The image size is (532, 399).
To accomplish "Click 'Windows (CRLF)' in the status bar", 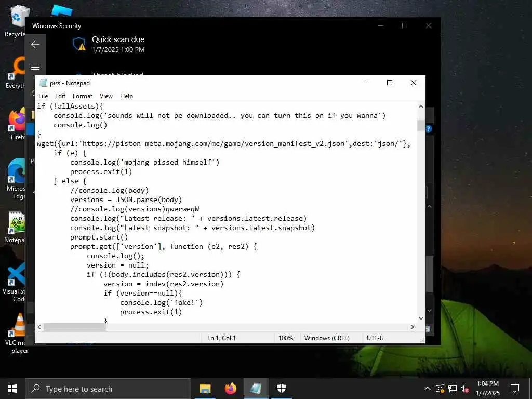I will [327, 338].
